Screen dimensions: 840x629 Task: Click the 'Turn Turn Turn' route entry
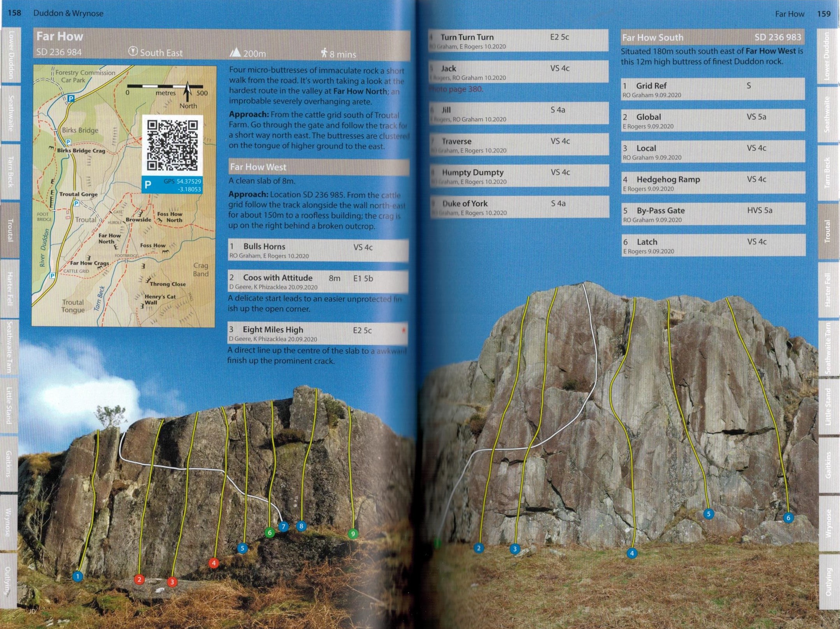pos(519,40)
